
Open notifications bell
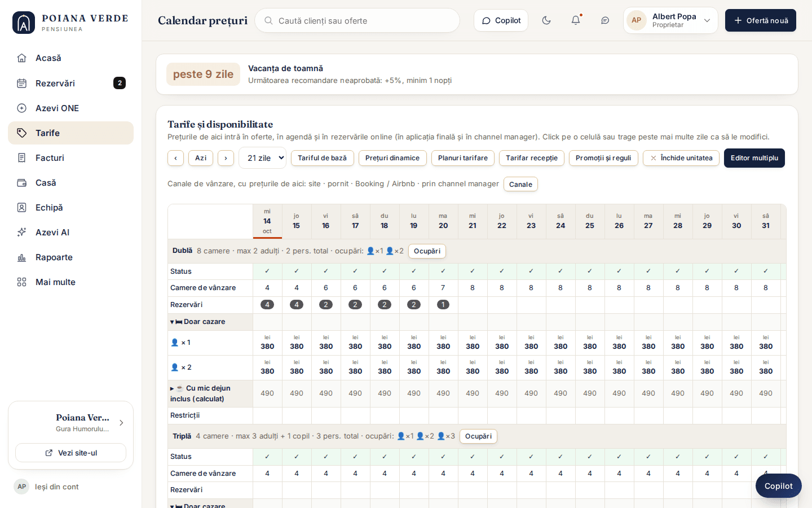click(576, 20)
